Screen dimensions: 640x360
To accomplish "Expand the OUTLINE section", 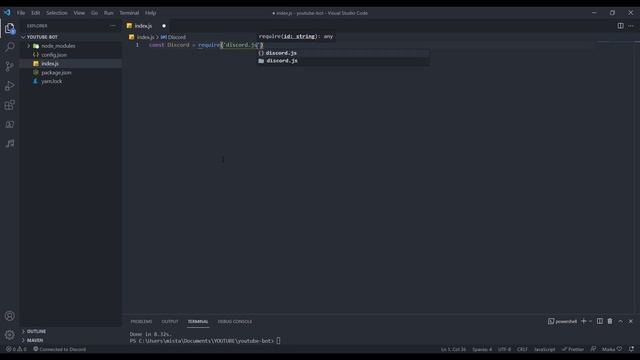I will click(x=72, y=331).
